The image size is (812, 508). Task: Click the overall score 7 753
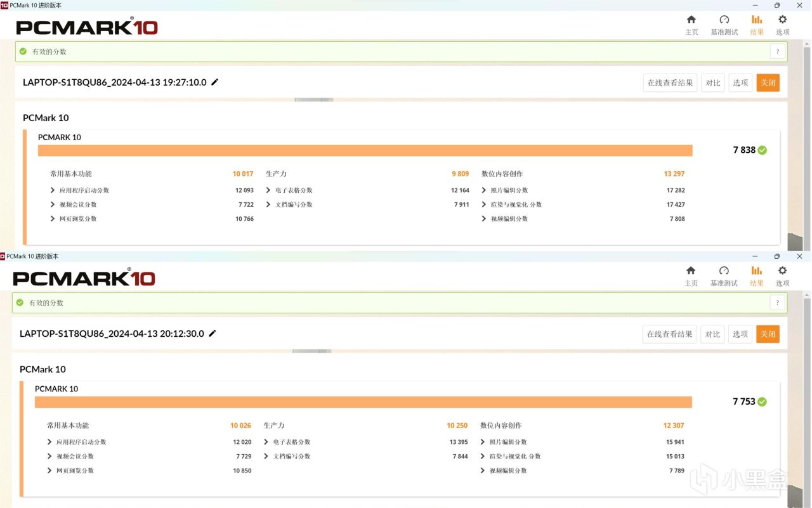[x=744, y=401]
